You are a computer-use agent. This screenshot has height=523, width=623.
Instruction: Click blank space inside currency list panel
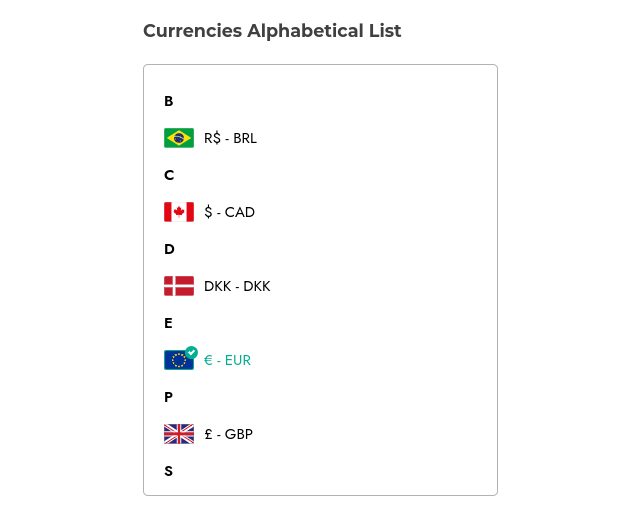point(377,246)
